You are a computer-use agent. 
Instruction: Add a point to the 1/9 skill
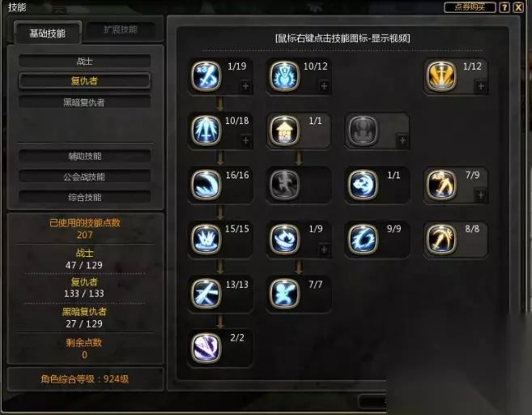[x=324, y=250]
